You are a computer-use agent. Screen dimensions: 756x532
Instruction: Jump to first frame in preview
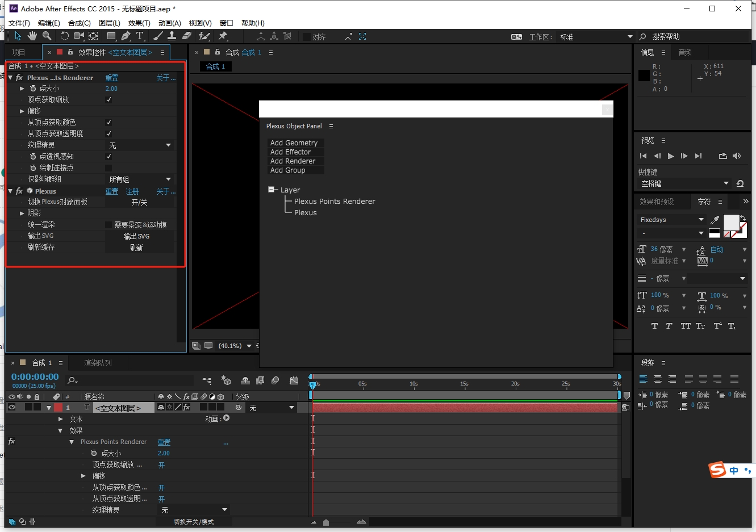(x=643, y=156)
